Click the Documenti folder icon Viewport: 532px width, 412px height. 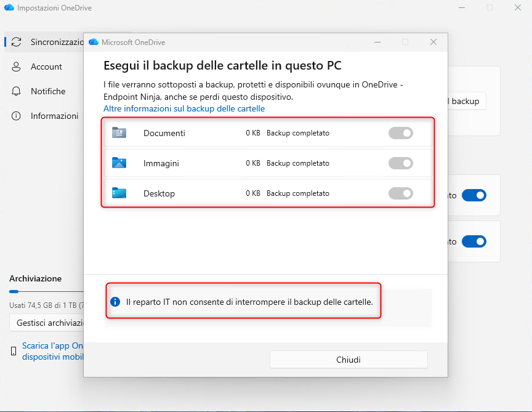coord(119,132)
